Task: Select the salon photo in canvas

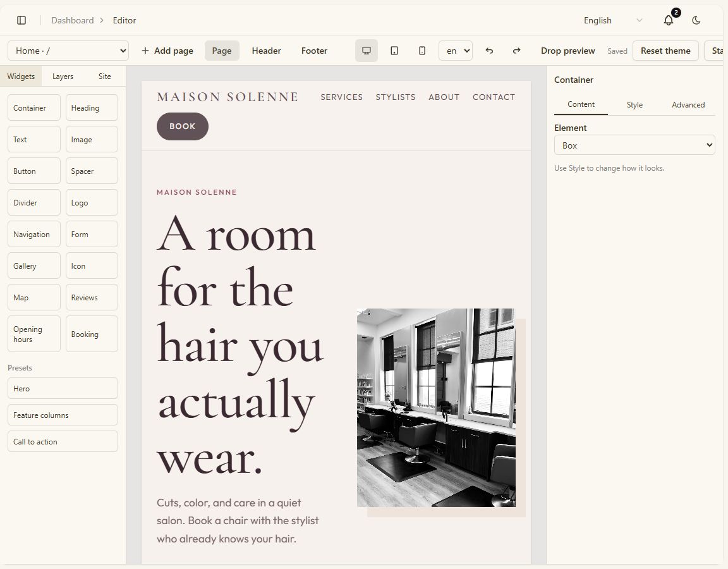Action: click(436, 407)
